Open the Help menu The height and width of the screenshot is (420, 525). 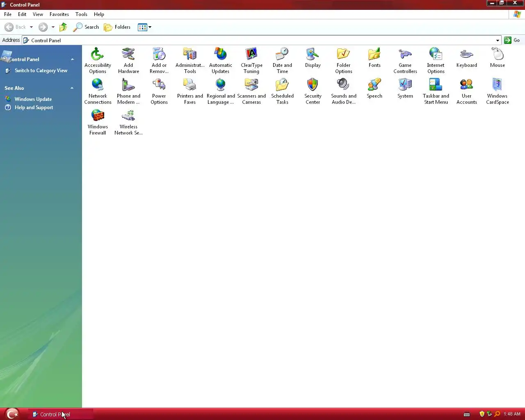point(99,14)
